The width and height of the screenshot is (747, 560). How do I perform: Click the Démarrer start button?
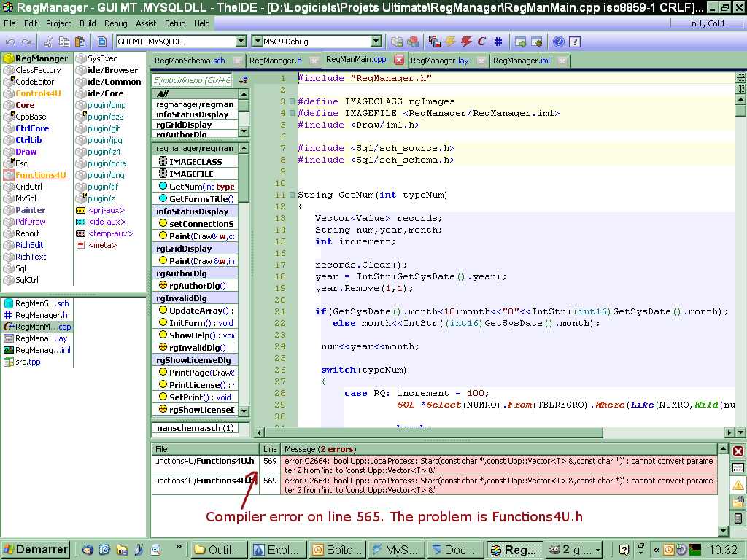[35, 550]
